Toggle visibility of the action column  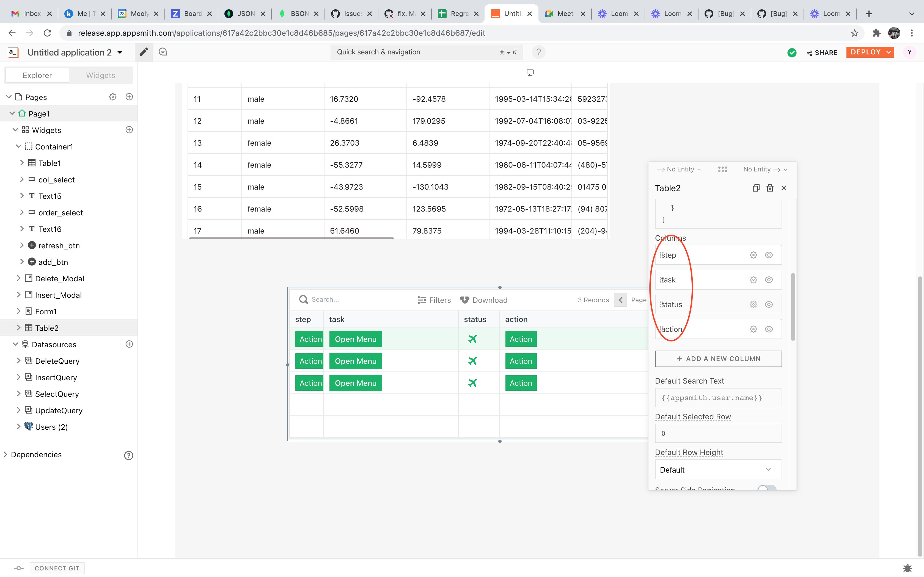769,329
